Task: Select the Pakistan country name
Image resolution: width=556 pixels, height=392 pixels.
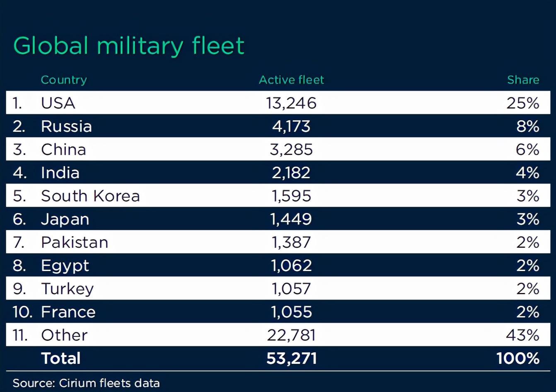Action: 75,242
